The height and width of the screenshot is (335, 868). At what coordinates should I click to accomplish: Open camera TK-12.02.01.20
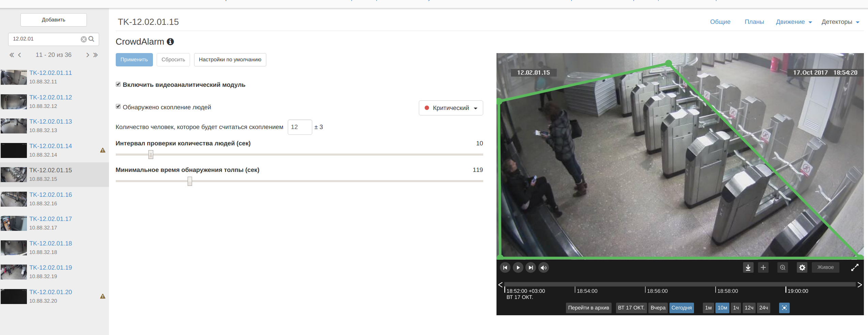[x=50, y=292]
